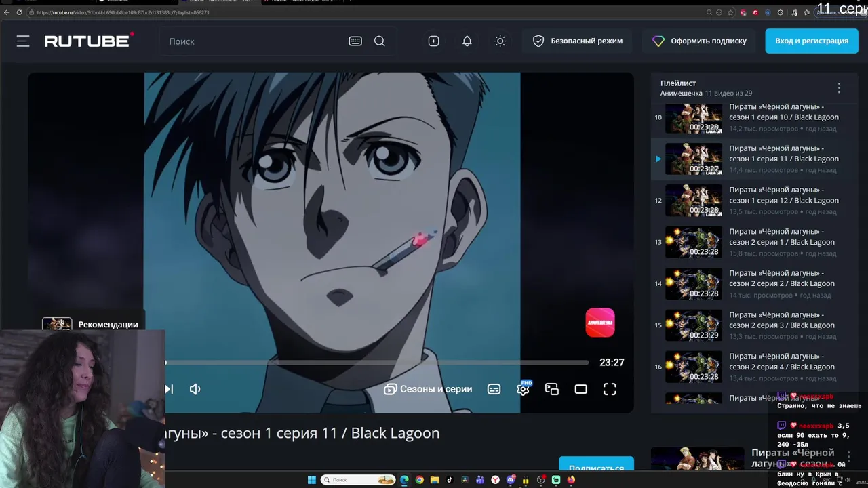Select сезон 2 серия 2 playlist item
The height and width of the screenshot is (488, 868).
click(754, 283)
